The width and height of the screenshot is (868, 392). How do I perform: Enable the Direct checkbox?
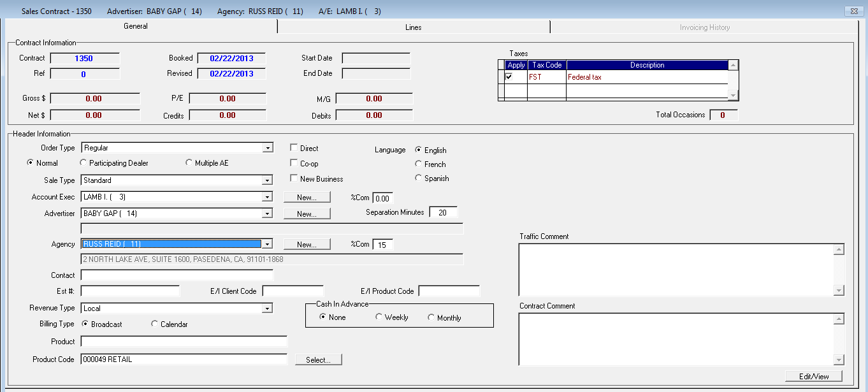pos(294,148)
